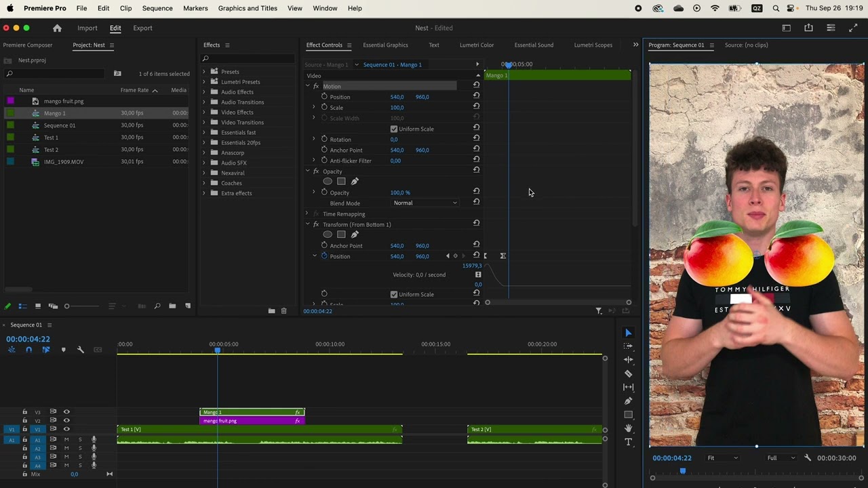Viewport: 868px width, 488px height.
Task: Mute audio track A1
Action: click(x=66, y=439)
